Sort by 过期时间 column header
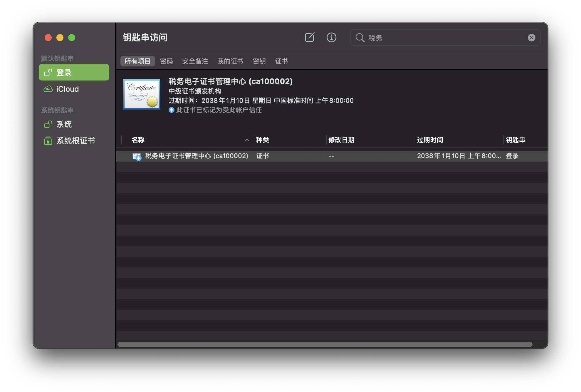 click(430, 140)
